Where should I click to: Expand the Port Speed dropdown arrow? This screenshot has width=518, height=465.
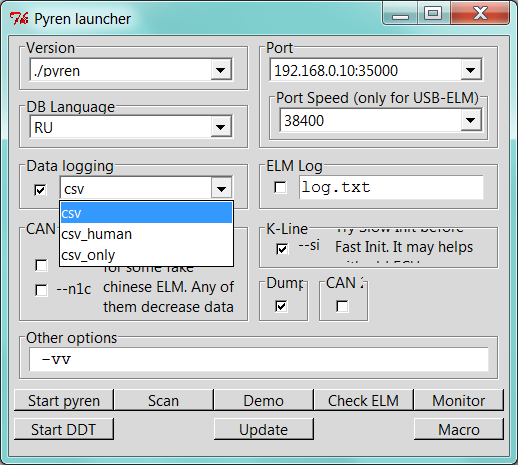[x=471, y=120]
